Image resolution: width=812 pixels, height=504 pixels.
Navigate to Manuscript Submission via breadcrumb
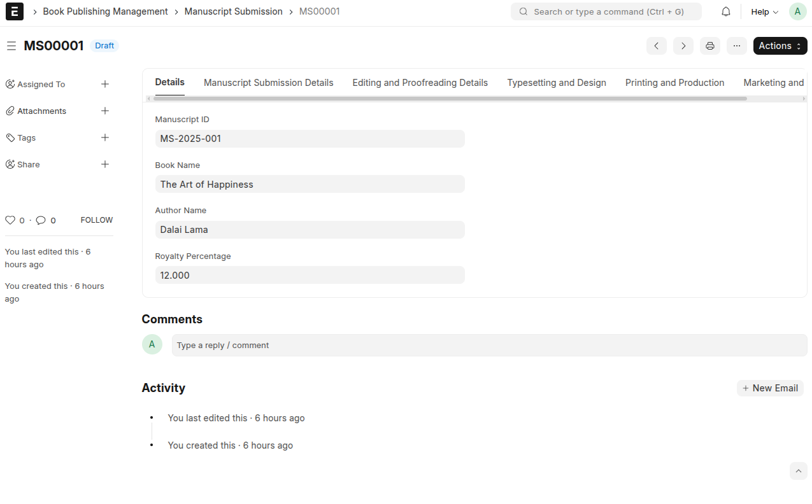pyautogui.click(x=233, y=11)
